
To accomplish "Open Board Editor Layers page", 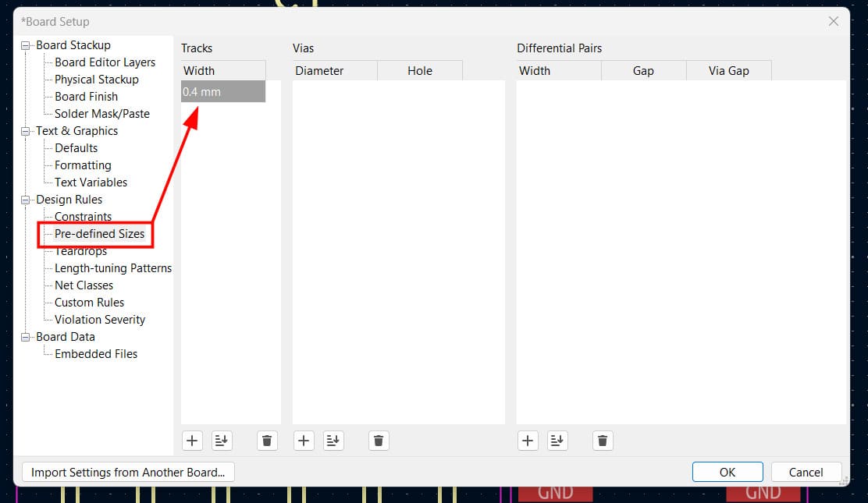I will [x=105, y=62].
